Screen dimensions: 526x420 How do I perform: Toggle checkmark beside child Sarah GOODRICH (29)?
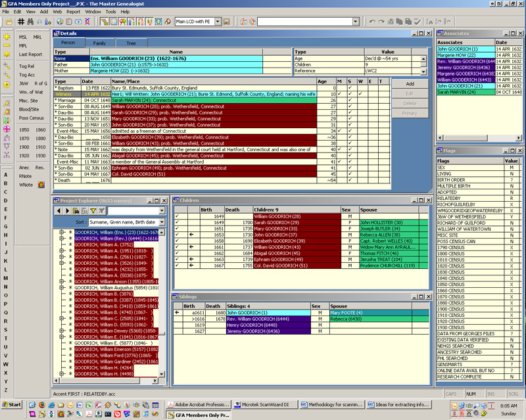177,222
